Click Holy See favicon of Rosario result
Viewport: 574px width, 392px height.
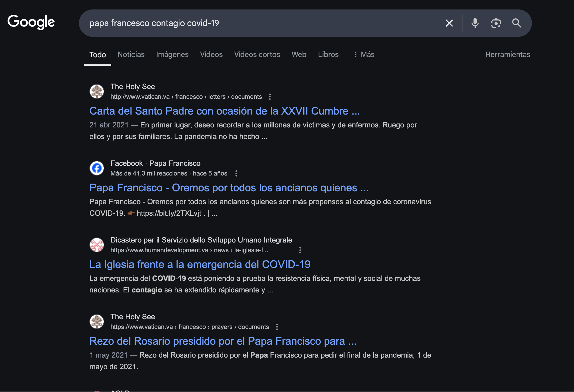pos(97,322)
